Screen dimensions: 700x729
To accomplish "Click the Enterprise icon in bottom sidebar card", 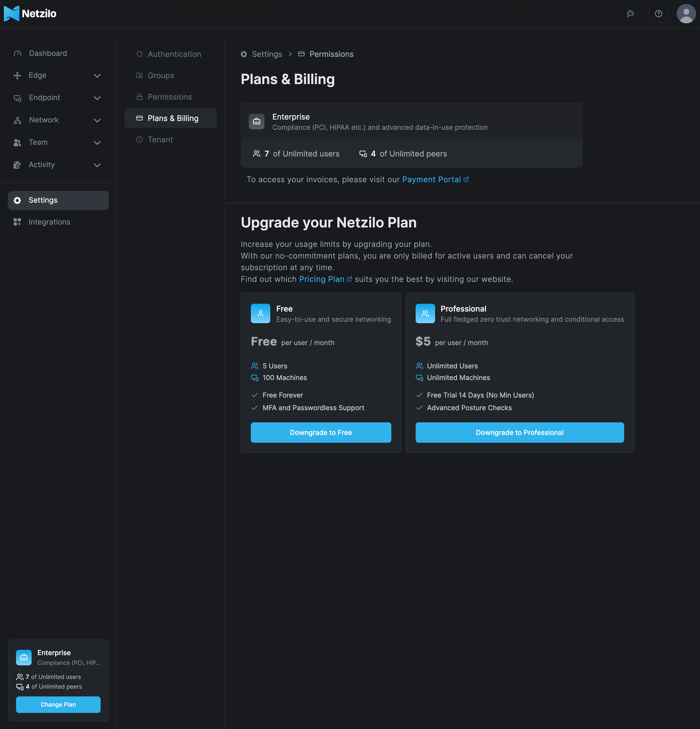I will point(24,658).
